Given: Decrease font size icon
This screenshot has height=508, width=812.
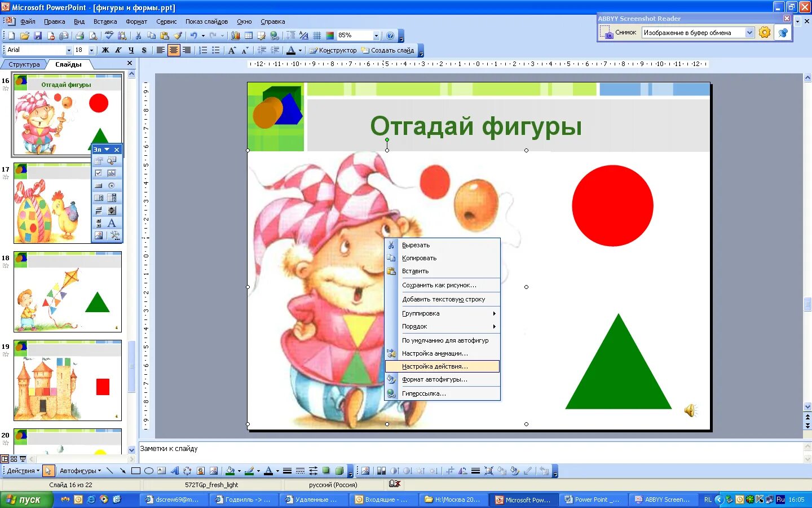Looking at the screenshot, I should click(x=245, y=50).
